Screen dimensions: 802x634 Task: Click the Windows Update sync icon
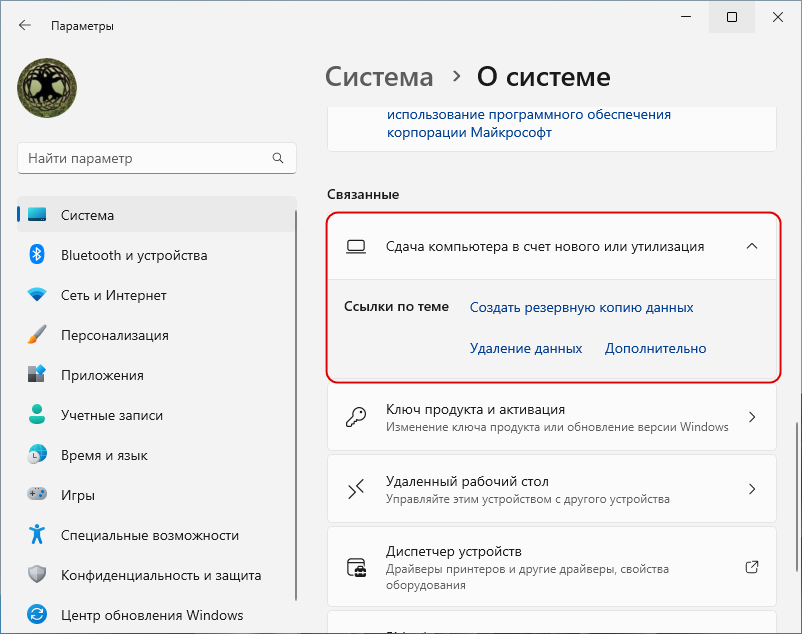click(x=37, y=615)
